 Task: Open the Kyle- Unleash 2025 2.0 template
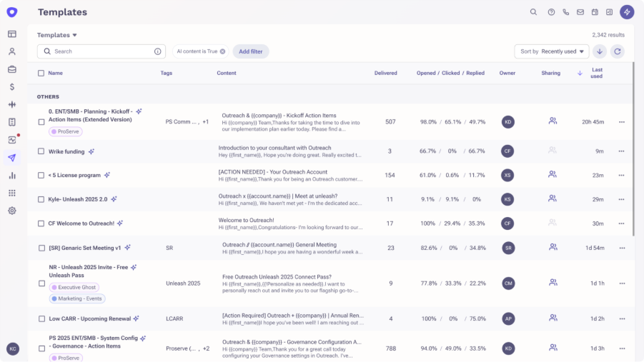pos(78,199)
